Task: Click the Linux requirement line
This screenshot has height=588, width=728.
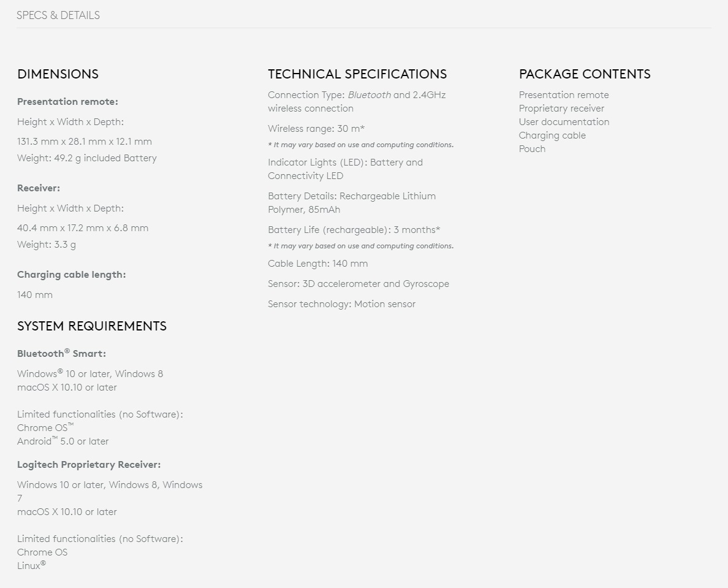Action: point(32,565)
